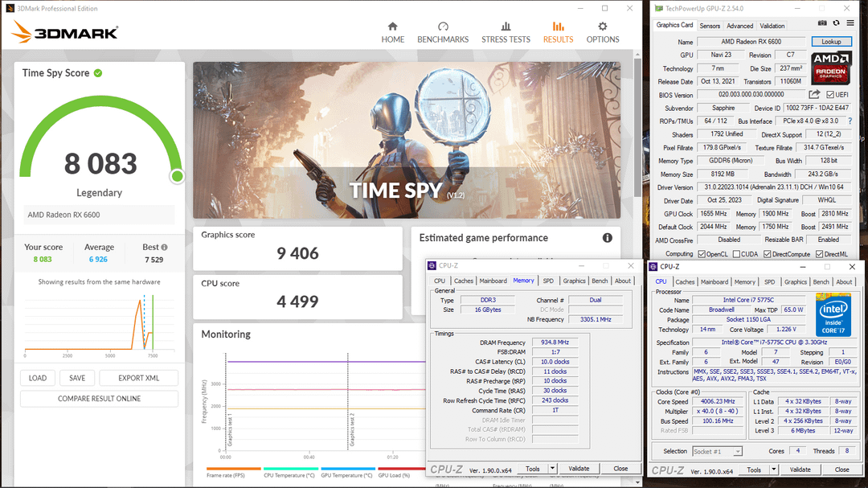This screenshot has width=868, height=488.
Task: Click blue GPU Temperature legend swatch
Action: tap(348, 469)
